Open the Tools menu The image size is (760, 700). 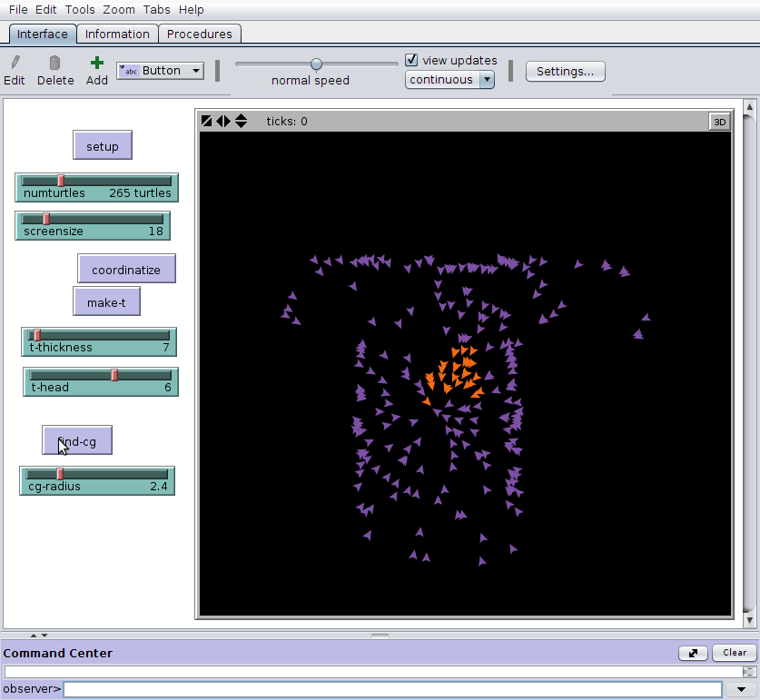(80, 10)
